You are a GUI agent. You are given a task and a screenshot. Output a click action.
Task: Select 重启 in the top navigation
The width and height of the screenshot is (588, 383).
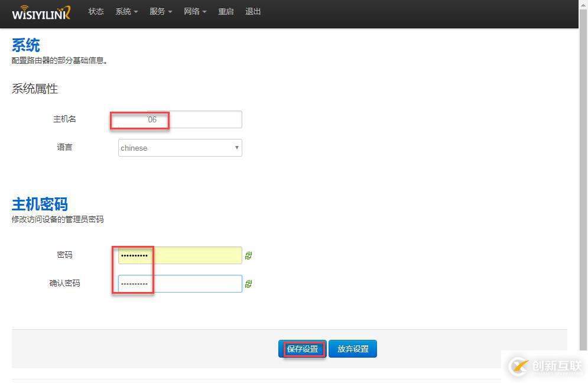click(226, 12)
